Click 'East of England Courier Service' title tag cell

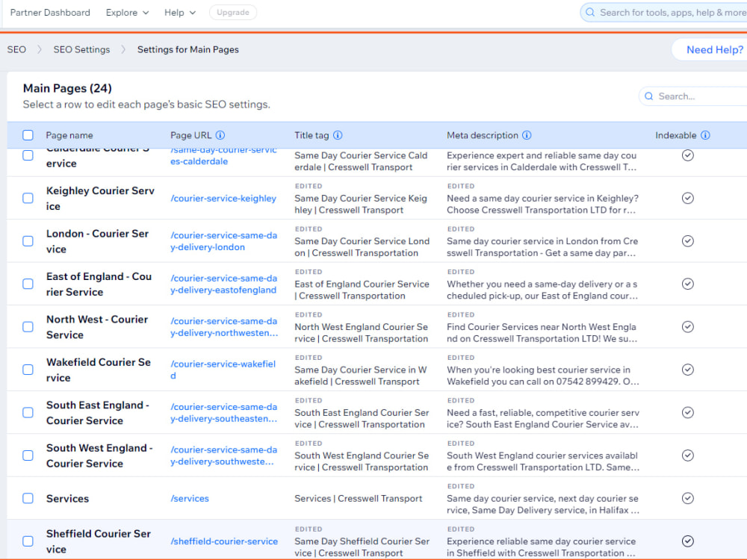click(362, 290)
